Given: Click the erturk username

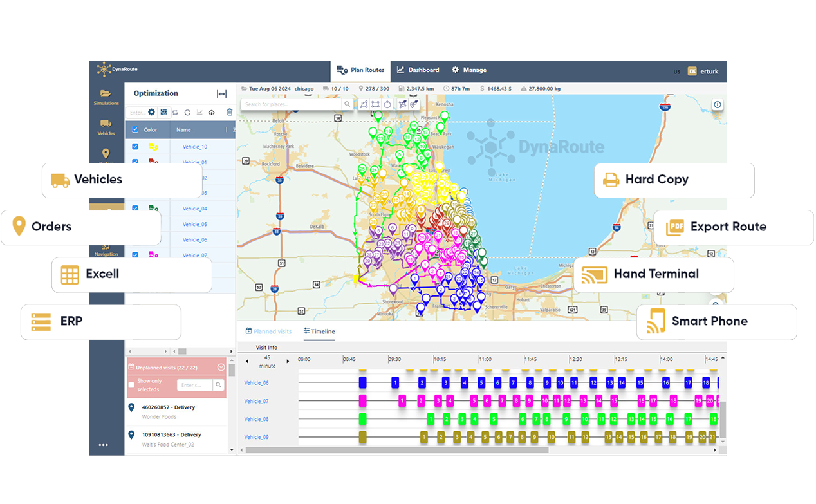Looking at the screenshot, I should (x=709, y=71).
